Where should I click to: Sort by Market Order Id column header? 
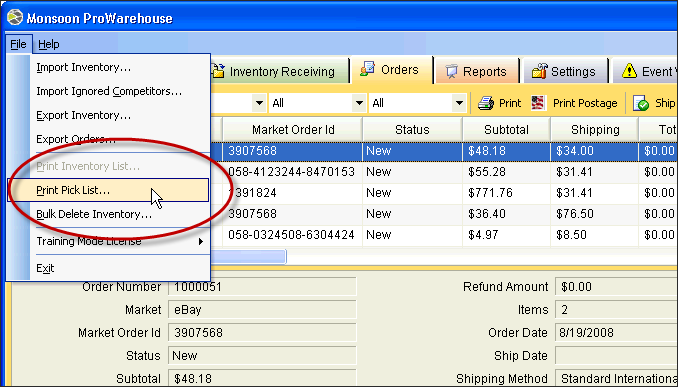coord(293,130)
